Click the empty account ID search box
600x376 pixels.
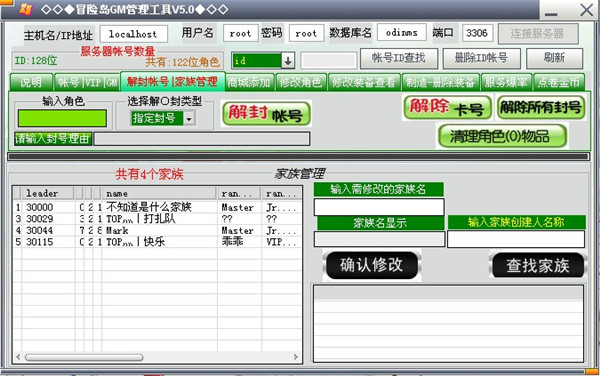pyautogui.click(x=329, y=60)
